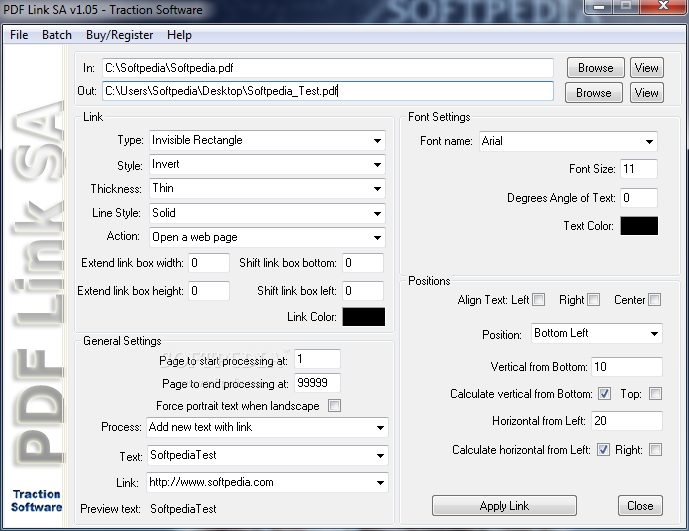Open the Style dropdown showing Invert
Viewport: 689px width, 531px height.
coord(267,164)
